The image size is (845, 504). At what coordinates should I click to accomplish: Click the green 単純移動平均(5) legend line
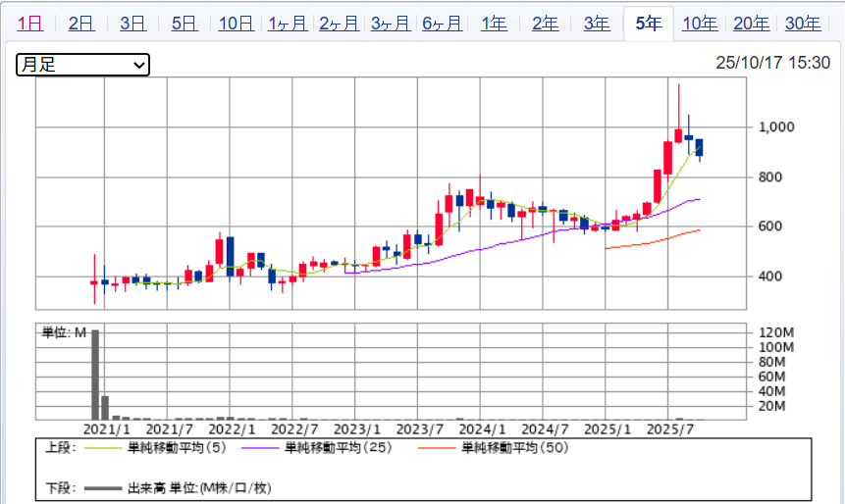tap(103, 448)
